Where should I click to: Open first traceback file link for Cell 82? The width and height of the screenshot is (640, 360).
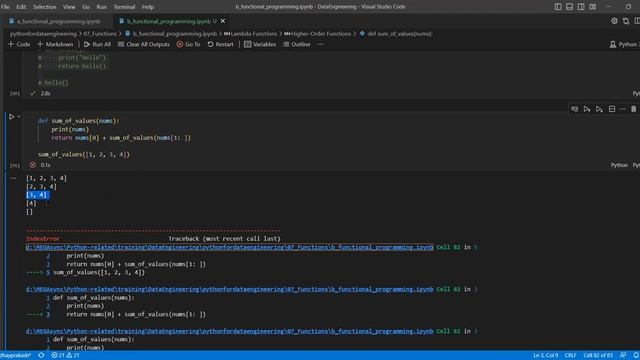tap(229, 247)
